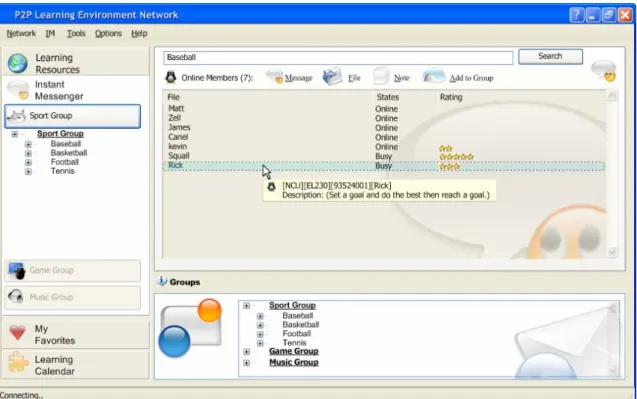Click the Search button
This screenshot has width=637, height=399.
tap(550, 56)
